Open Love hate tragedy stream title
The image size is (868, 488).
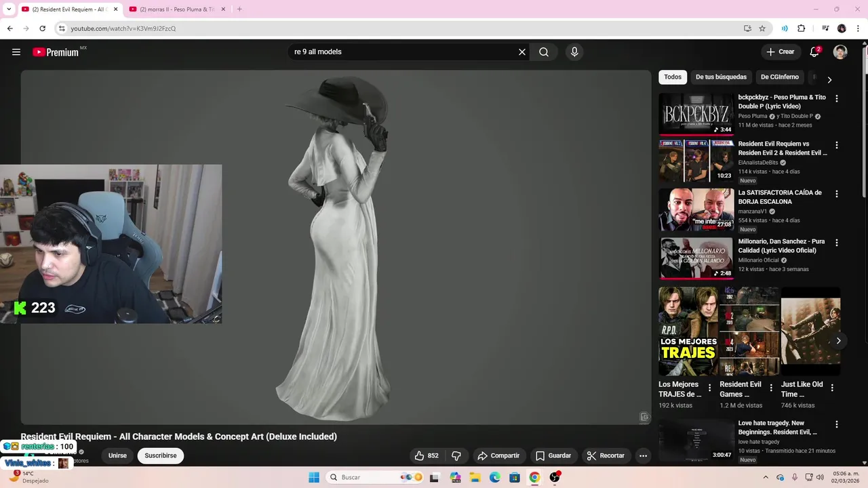[778, 428]
